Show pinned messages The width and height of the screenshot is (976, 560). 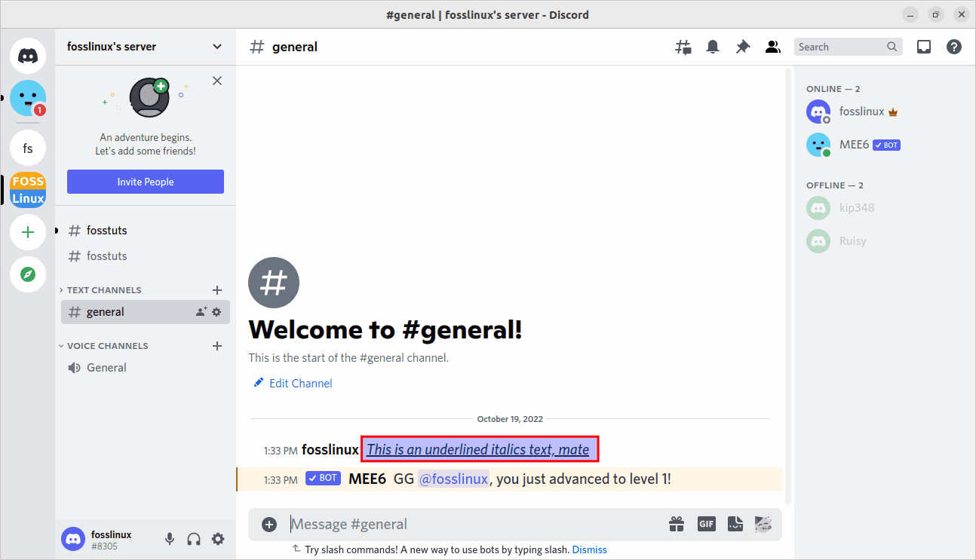pos(743,47)
